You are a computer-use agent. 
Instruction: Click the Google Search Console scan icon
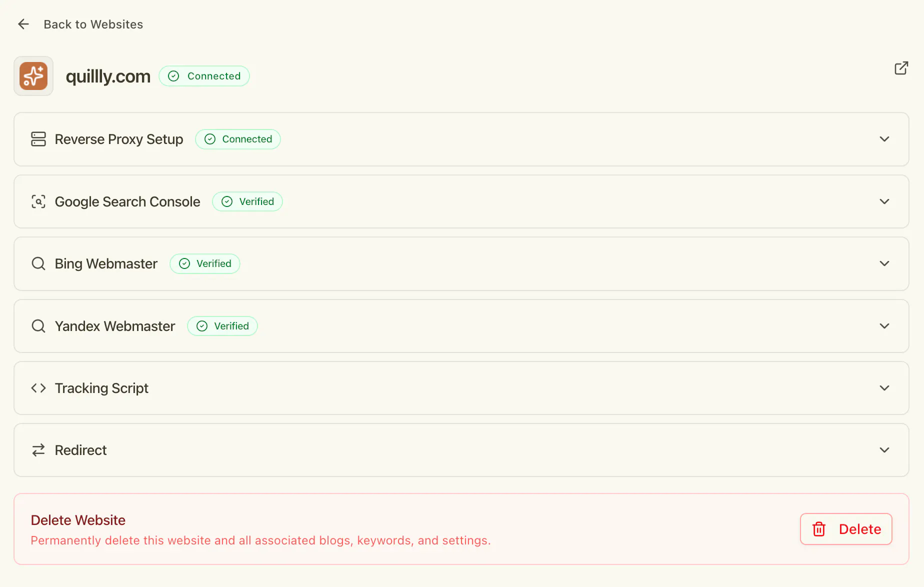tap(38, 201)
